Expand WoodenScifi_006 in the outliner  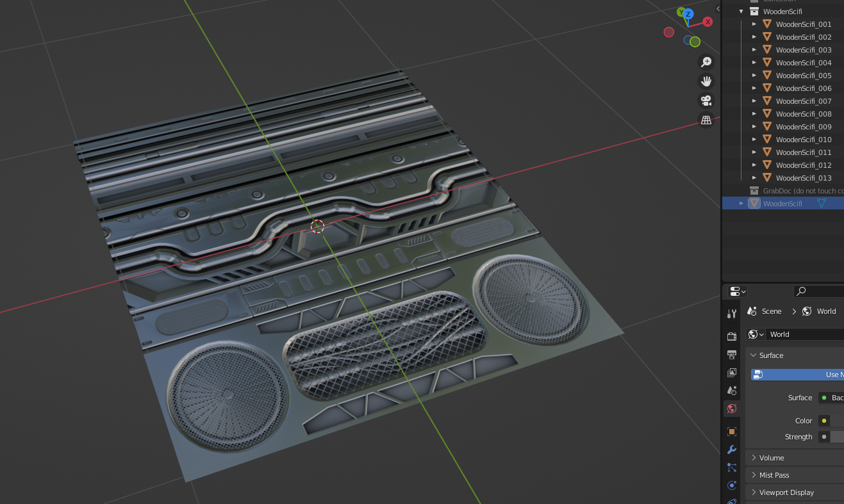pos(754,88)
